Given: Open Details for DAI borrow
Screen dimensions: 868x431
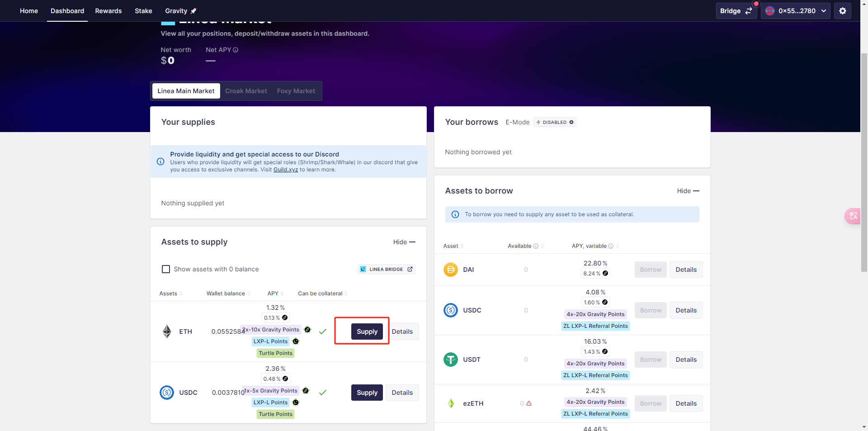Looking at the screenshot, I should (x=686, y=270).
